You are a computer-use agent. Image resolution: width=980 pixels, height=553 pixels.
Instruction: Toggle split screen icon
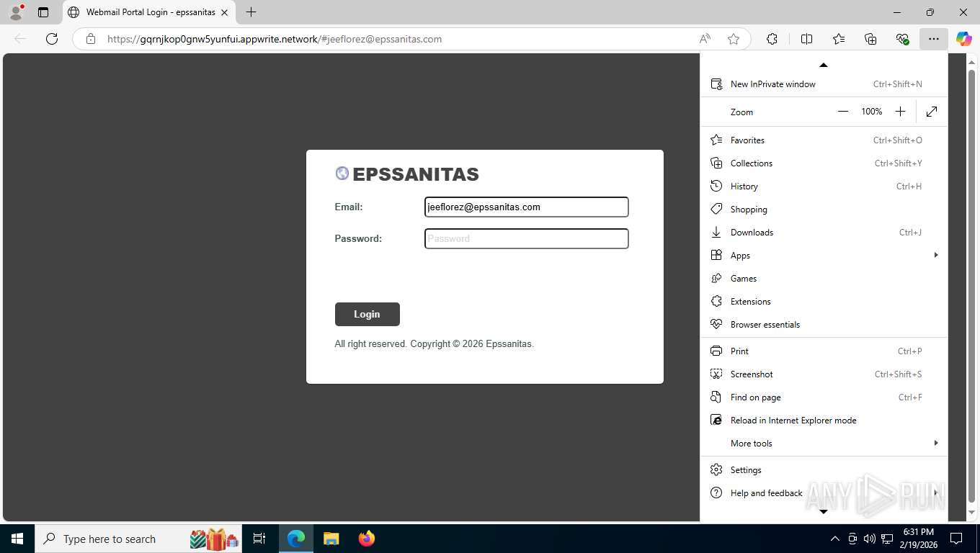click(x=806, y=39)
